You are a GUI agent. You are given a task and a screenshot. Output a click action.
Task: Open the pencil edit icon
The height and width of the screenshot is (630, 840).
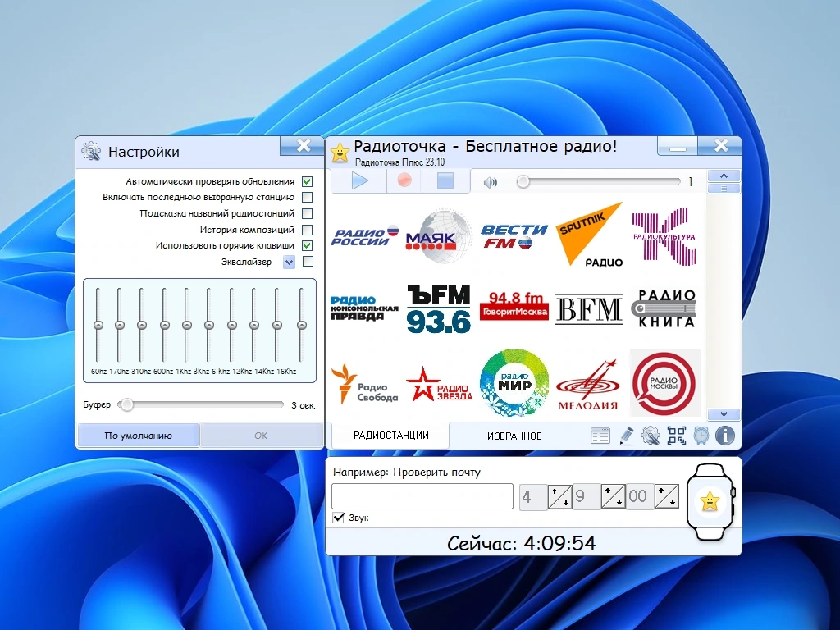pos(626,436)
